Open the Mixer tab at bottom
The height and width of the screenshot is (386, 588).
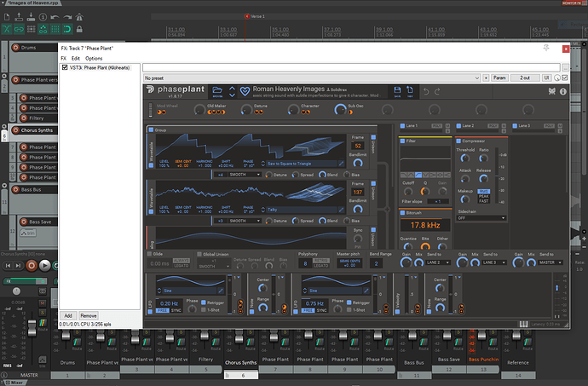point(14,383)
